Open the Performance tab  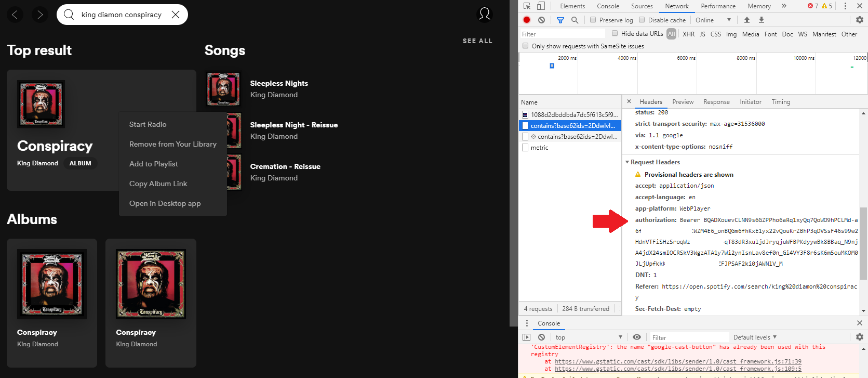[718, 6]
